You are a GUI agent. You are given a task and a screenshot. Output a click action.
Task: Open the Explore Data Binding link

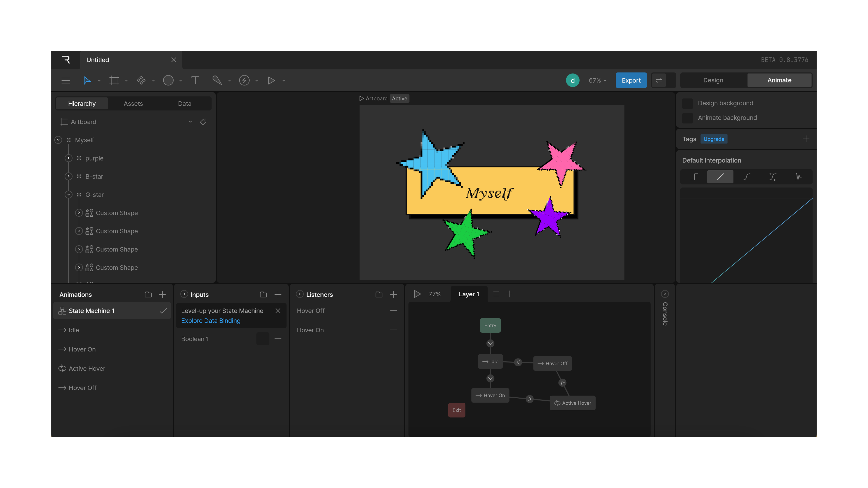pos(211,321)
